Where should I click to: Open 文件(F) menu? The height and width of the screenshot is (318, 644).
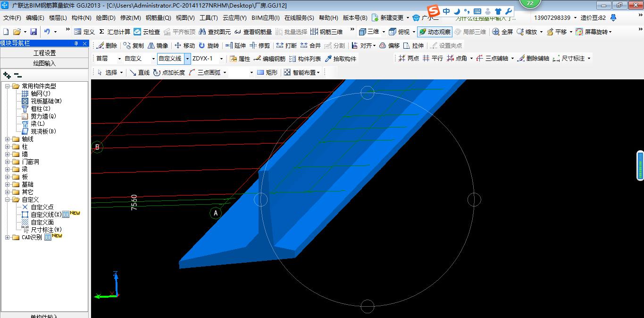pyautogui.click(x=12, y=18)
